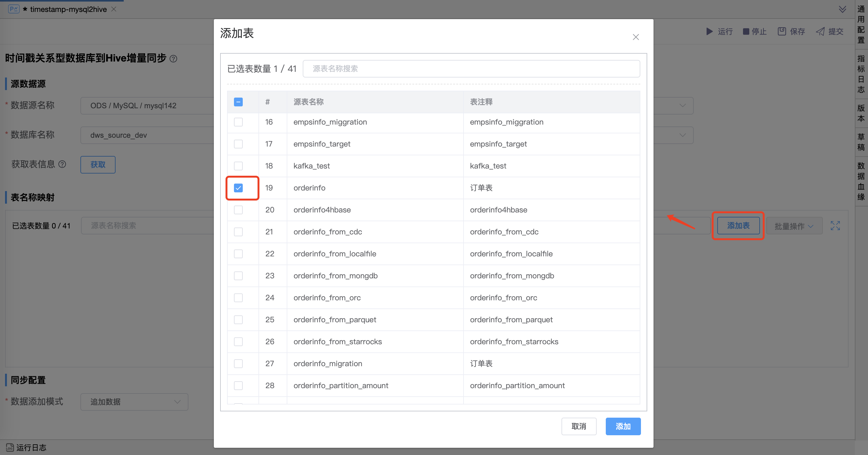The image size is (868, 455).
Task: Open the 数据库名称 combo box
Action: tap(147, 135)
